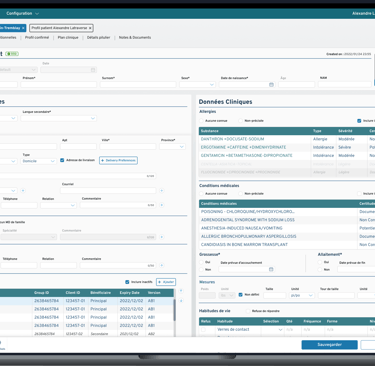The height and width of the screenshot is (366, 375).
Task: Open calendar picker for Date de naissance
Action: [271, 85]
